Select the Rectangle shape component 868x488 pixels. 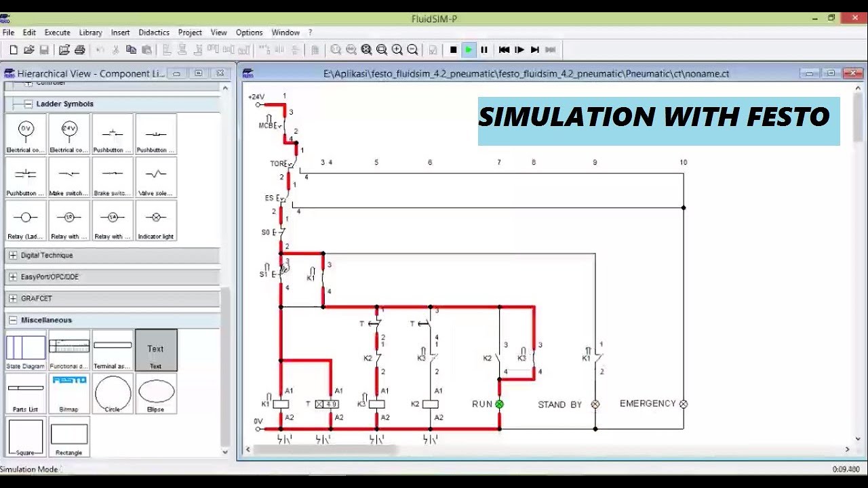[69, 437]
